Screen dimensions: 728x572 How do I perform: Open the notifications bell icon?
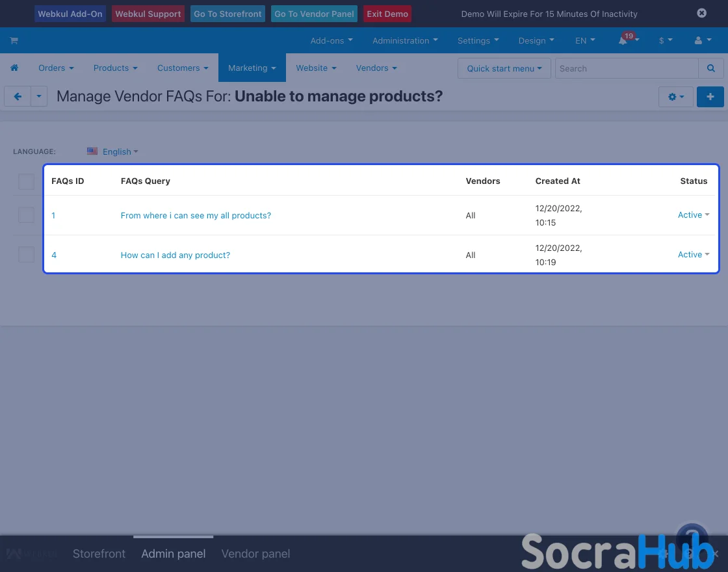pyautogui.click(x=624, y=40)
